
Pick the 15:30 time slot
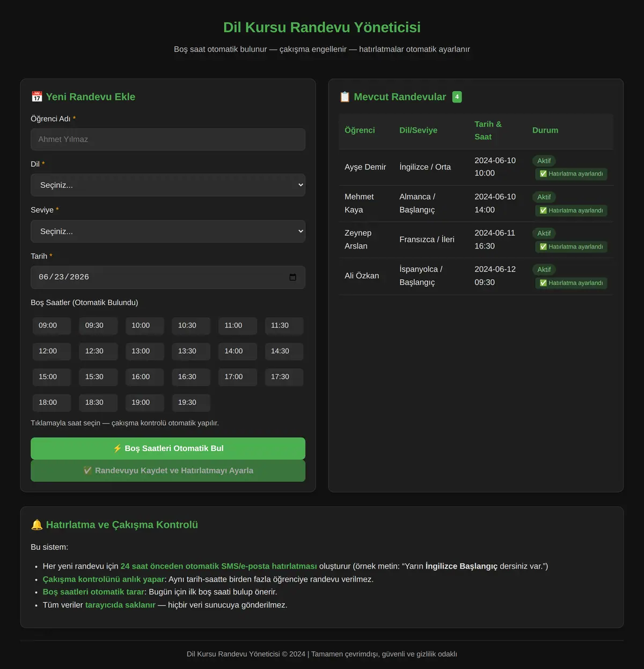click(x=98, y=377)
